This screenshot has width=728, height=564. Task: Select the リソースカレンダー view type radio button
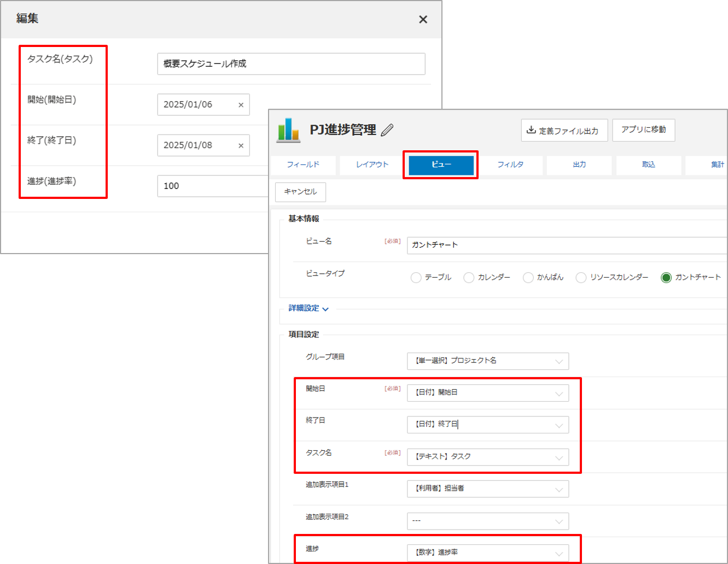pyautogui.click(x=581, y=278)
